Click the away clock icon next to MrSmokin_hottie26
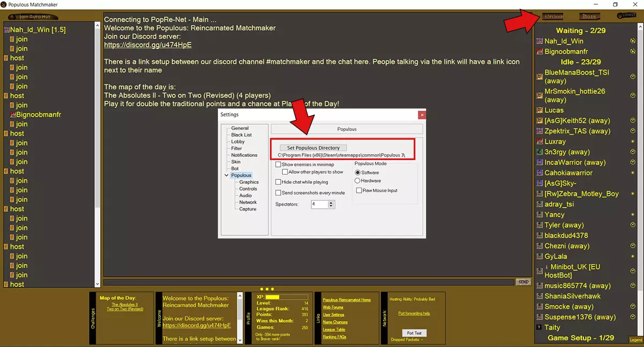 tap(633, 96)
